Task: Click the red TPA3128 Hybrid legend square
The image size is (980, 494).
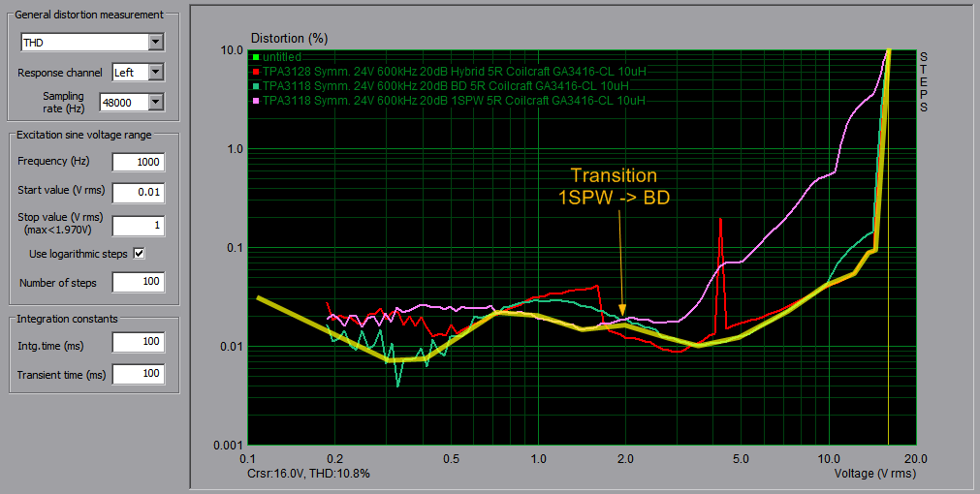Action: (256, 72)
